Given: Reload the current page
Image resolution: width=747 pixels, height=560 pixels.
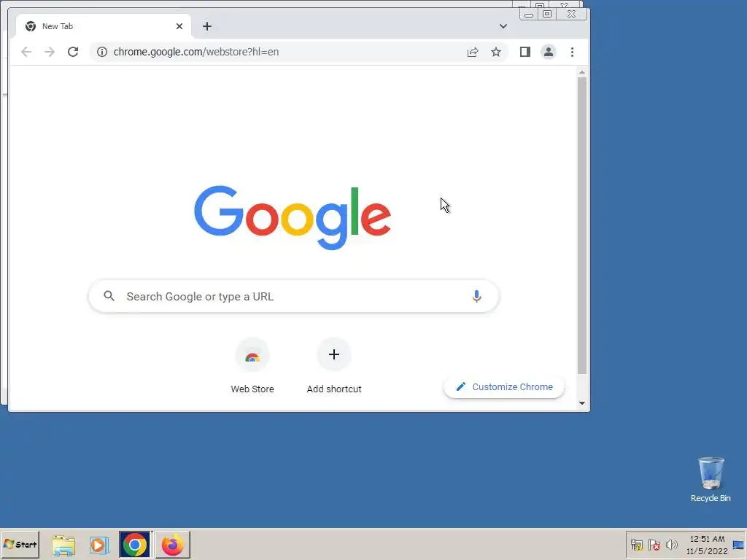Looking at the screenshot, I should tap(73, 52).
